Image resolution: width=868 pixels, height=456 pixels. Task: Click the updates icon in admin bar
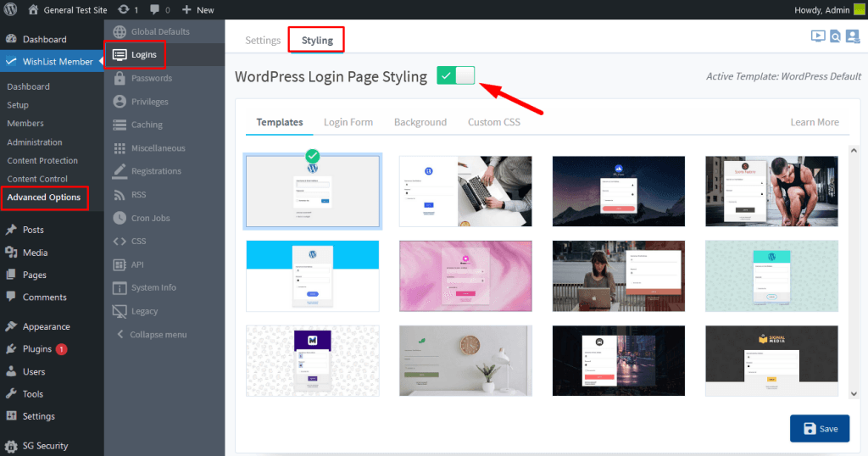click(129, 10)
